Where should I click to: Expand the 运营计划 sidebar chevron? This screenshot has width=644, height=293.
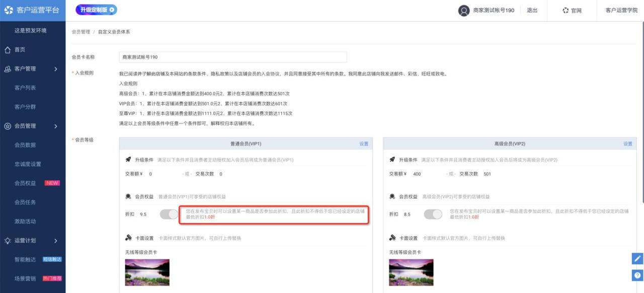[x=56, y=241]
